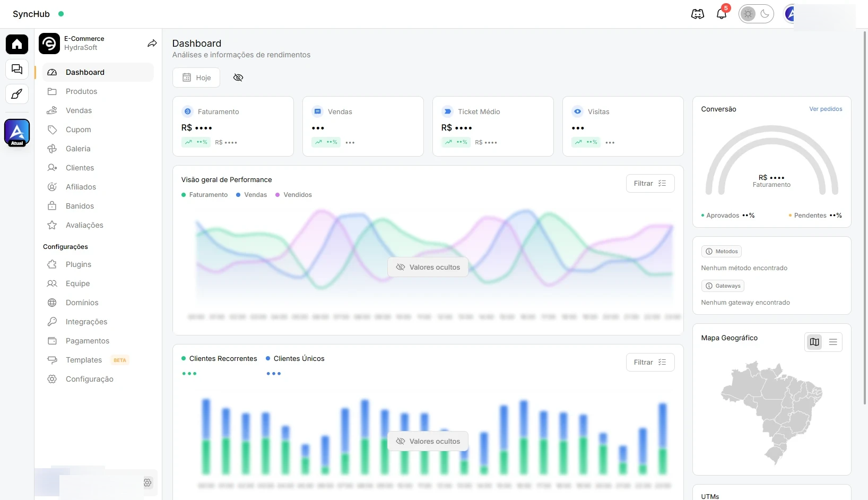Toggle the green Faturamento legend series dot
The width and height of the screenshot is (868, 500).
point(184,195)
